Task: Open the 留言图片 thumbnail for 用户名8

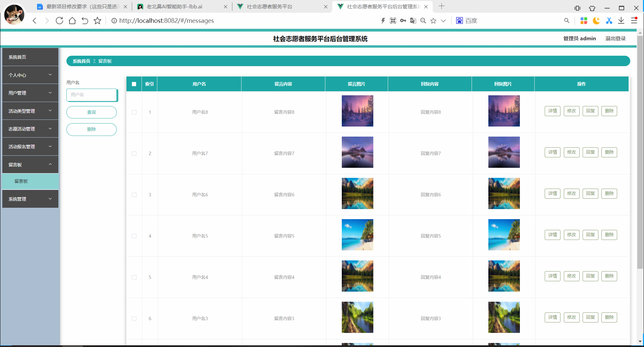Action: click(358, 111)
